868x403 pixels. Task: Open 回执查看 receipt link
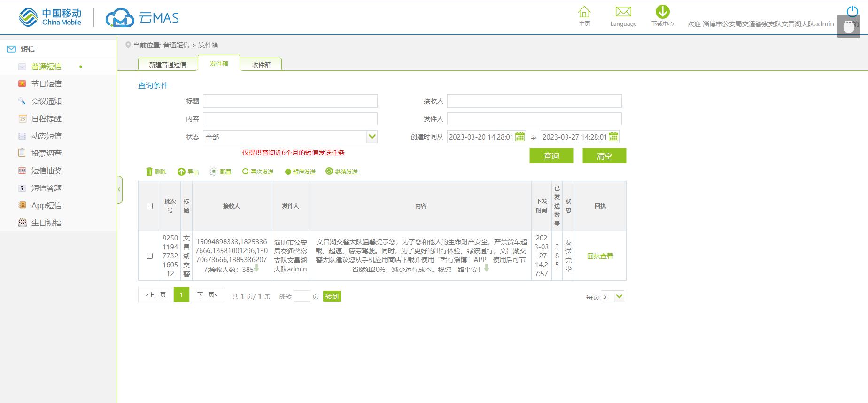tap(600, 256)
